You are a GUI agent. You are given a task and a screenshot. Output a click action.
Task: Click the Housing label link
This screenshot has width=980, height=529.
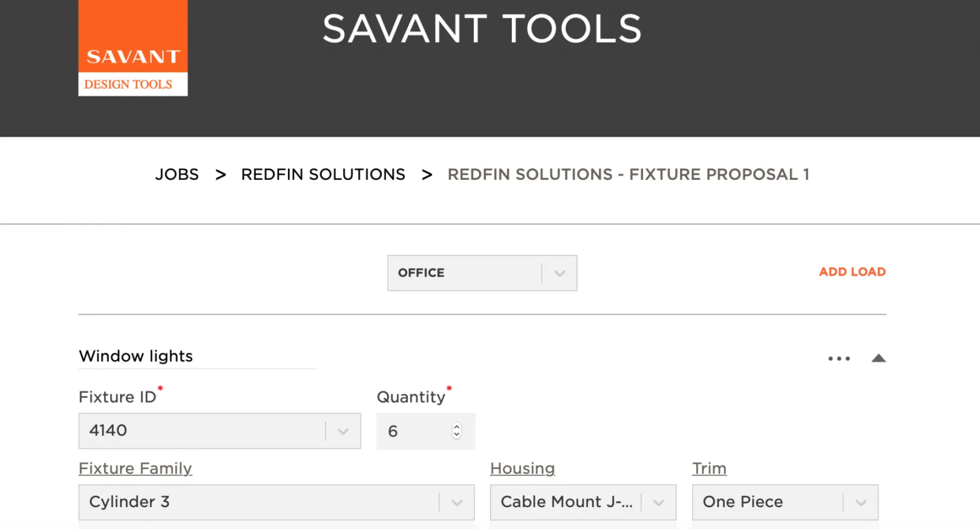click(x=523, y=468)
